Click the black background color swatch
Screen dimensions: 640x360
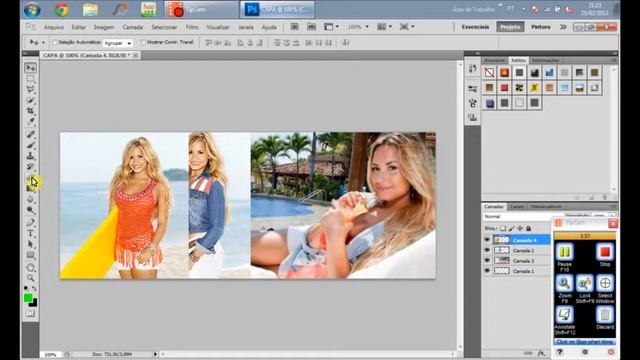[34, 304]
